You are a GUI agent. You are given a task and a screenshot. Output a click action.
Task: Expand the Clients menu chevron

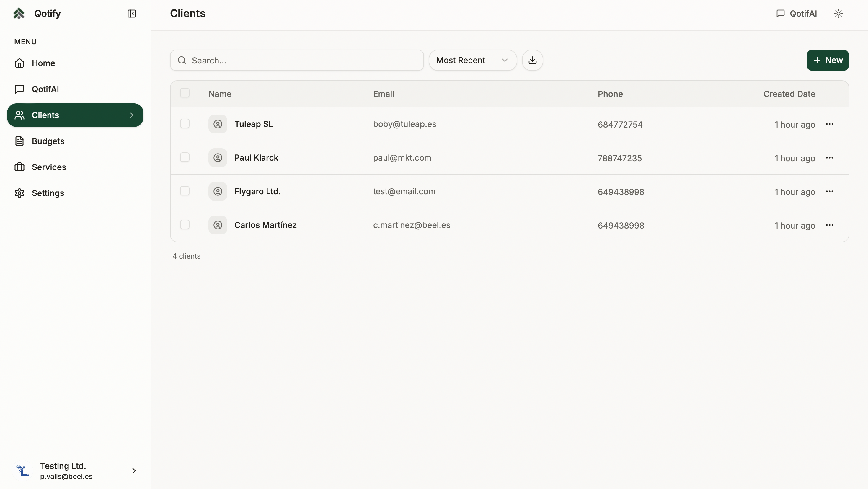(x=131, y=115)
